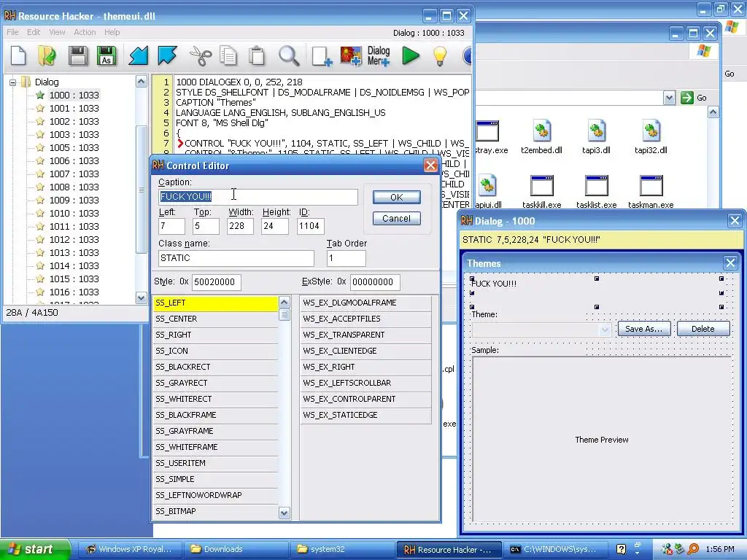Click the Save floppy disk icon
747x560 pixels.
[x=77, y=55]
